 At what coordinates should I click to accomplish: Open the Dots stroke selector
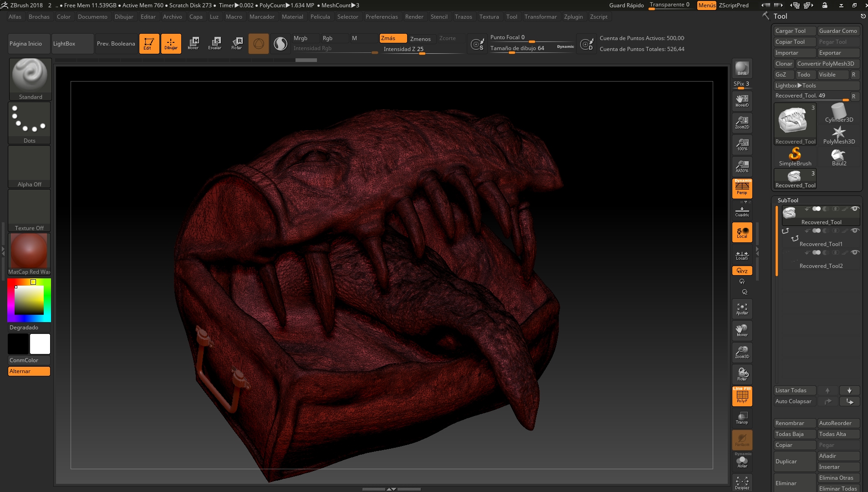tap(29, 123)
